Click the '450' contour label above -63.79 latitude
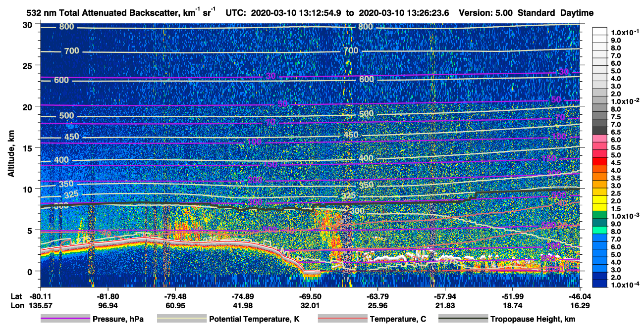Image resolution: width=644 pixels, height=330 pixels. click(351, 135)
